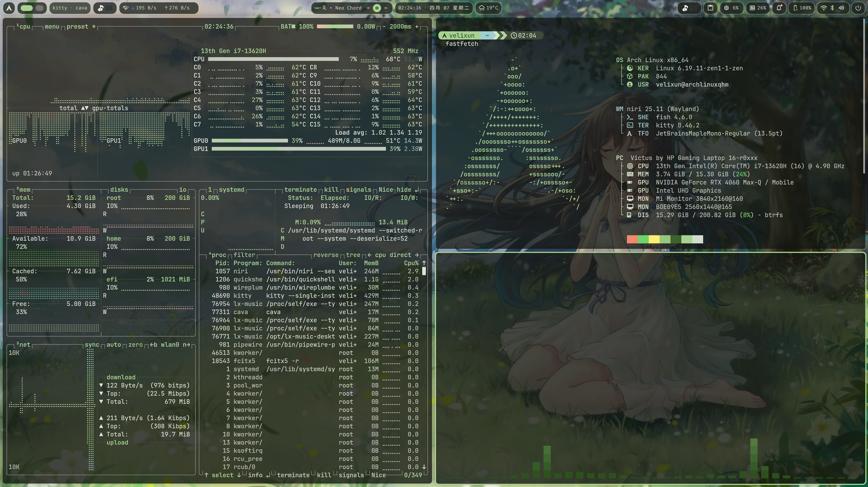
Task: Click the music note icon in the right tray
Action: [x=685, y=8]
